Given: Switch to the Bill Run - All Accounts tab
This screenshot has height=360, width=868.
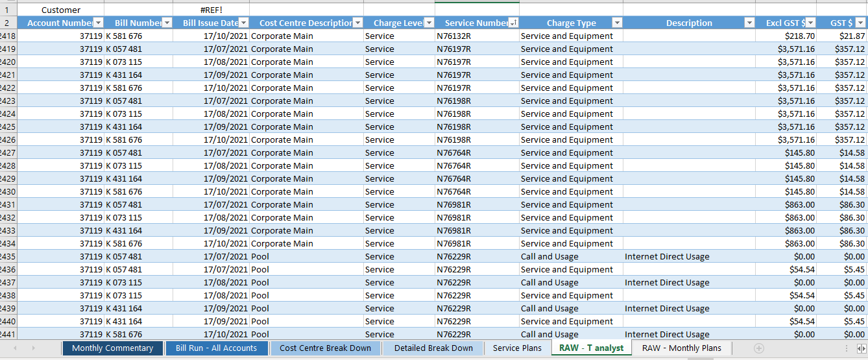Looking at the screenshot, I should [216, 348].
